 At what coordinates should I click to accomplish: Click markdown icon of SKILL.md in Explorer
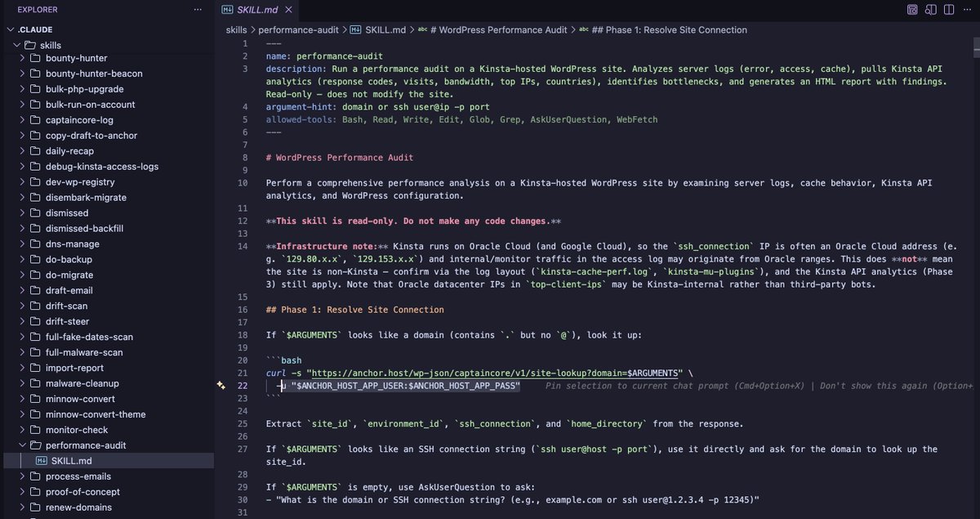pos(42,461)
